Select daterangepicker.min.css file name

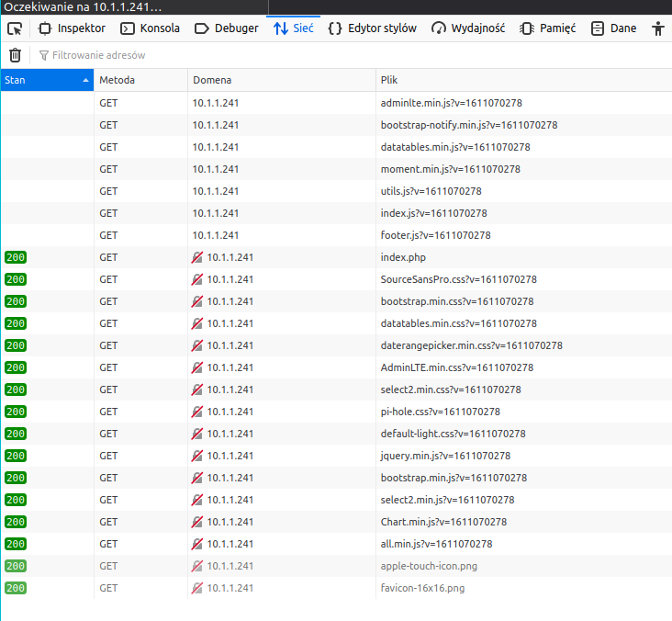(472, 345)
